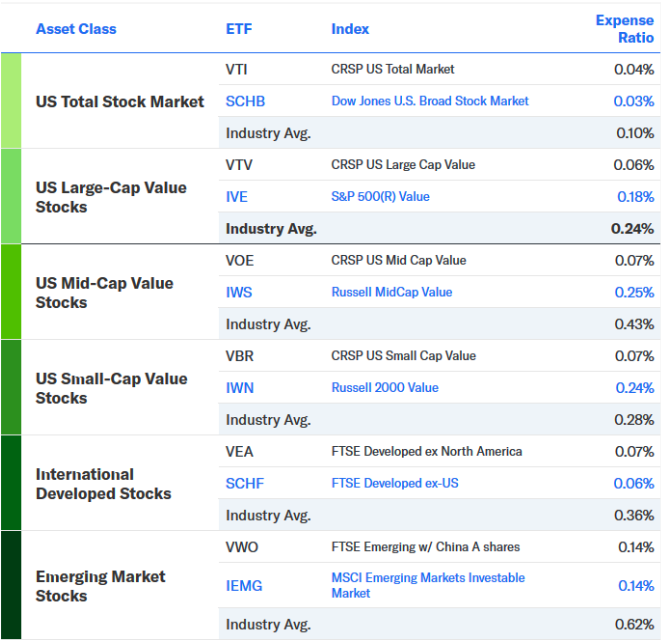The image size is (661, 640).
Task: Open the SCHF ETF link
Action: click(245, 483)
